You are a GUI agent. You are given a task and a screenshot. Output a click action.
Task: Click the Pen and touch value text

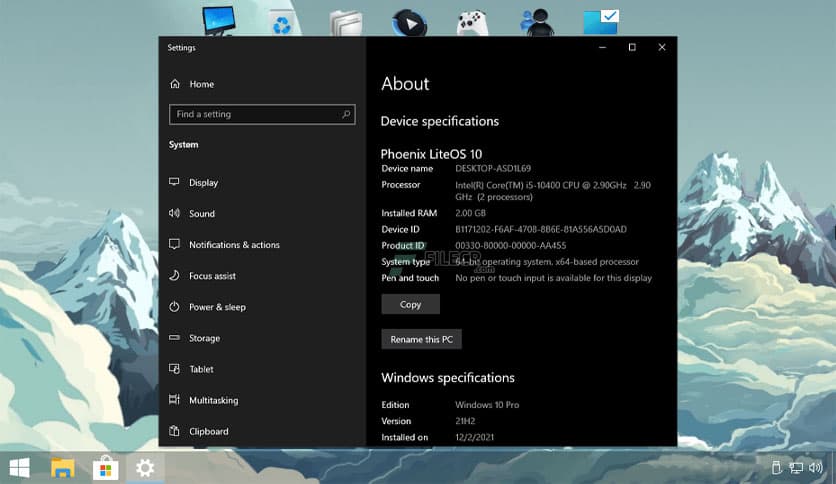click(553, 278)
